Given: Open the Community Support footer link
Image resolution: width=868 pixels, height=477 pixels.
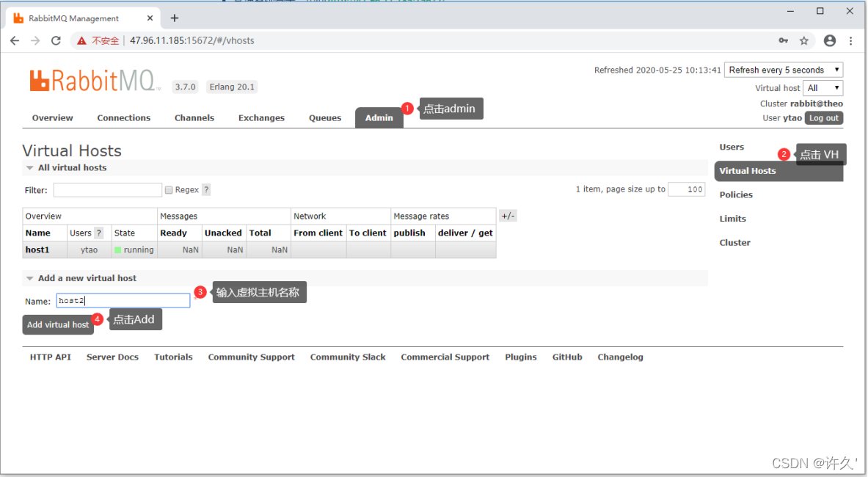Looking at the screenshot, I should tap(252, 357).
